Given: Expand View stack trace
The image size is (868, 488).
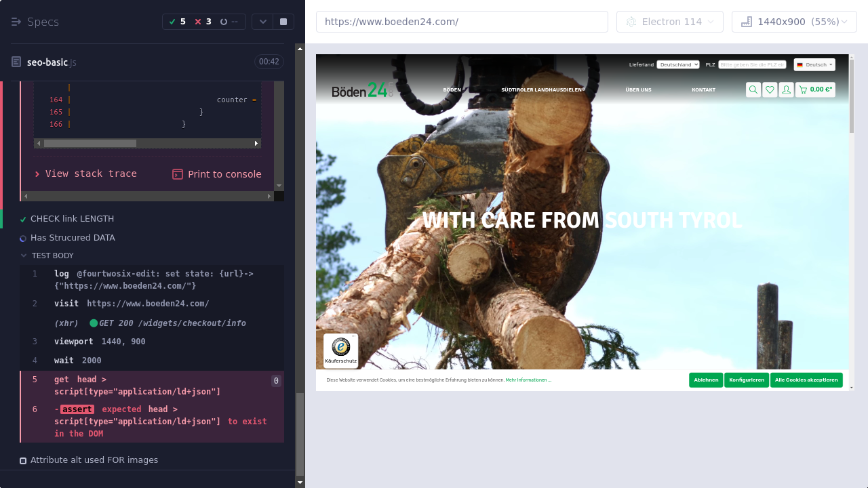Looking at the screenshot, I should (85, 174).
